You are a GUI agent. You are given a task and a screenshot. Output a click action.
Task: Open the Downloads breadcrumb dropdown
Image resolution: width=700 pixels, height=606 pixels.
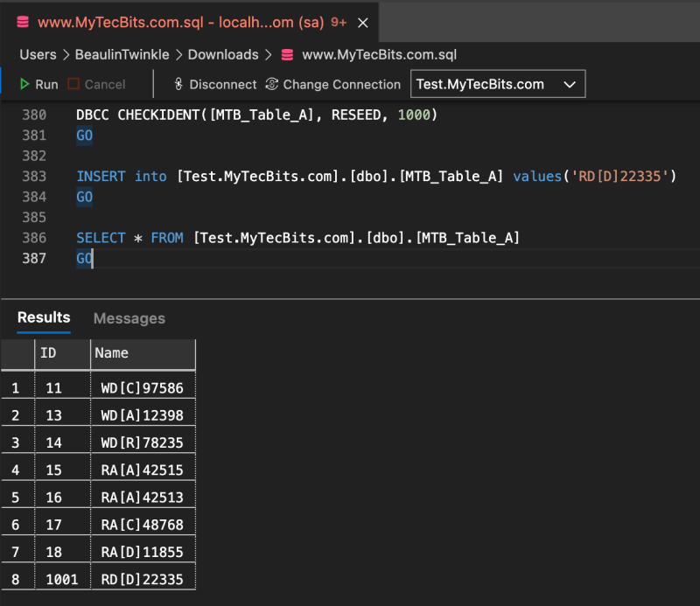click(x=223, y=54)
